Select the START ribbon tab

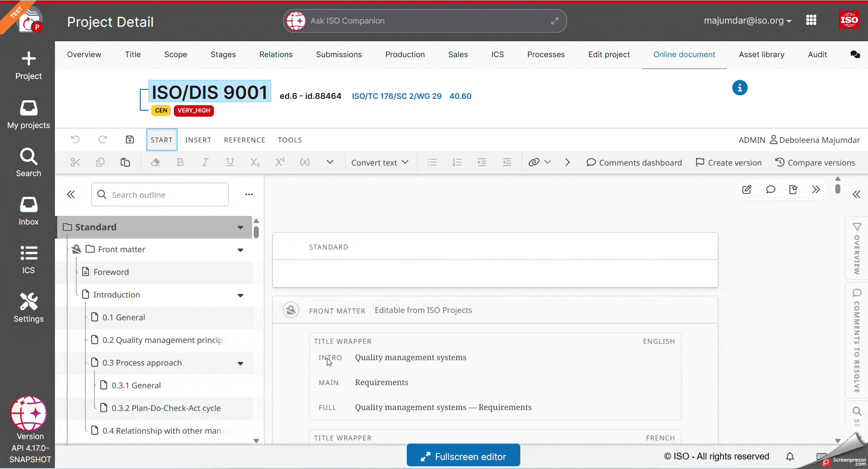[162, 140]
